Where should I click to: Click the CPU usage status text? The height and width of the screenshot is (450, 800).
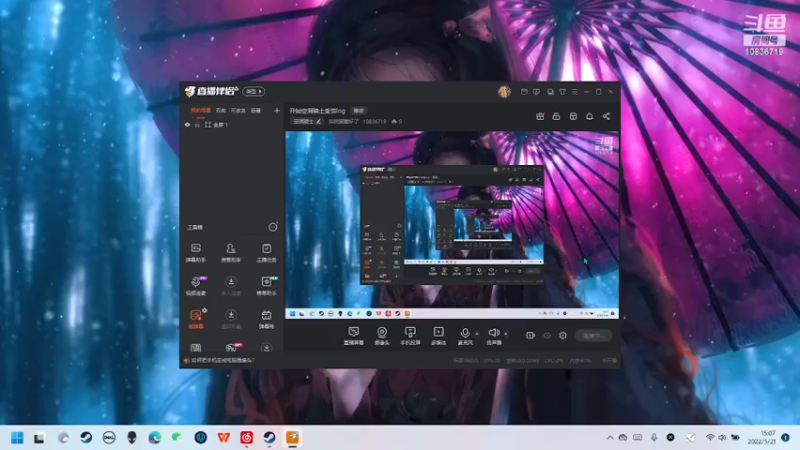coord(554,361)
